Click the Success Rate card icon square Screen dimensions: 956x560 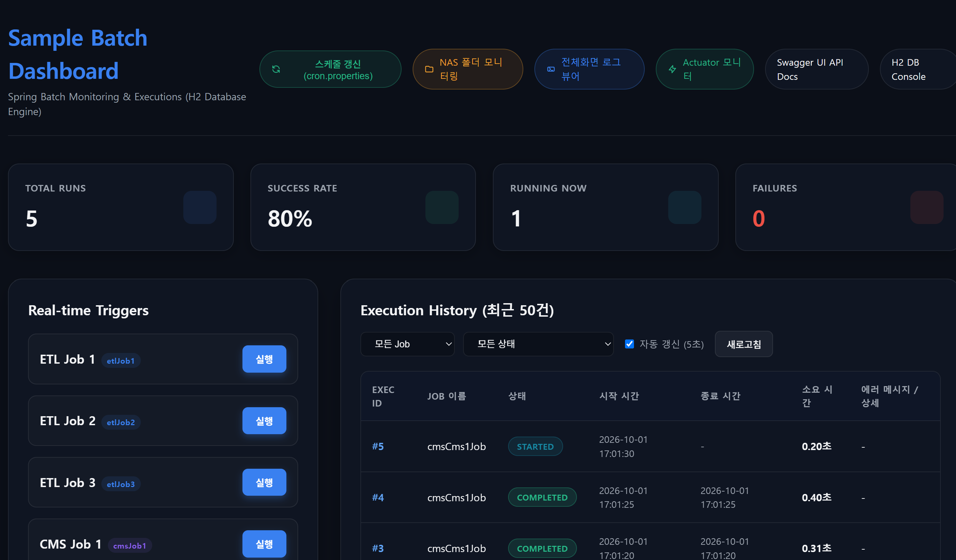click(x=442, y=207)
